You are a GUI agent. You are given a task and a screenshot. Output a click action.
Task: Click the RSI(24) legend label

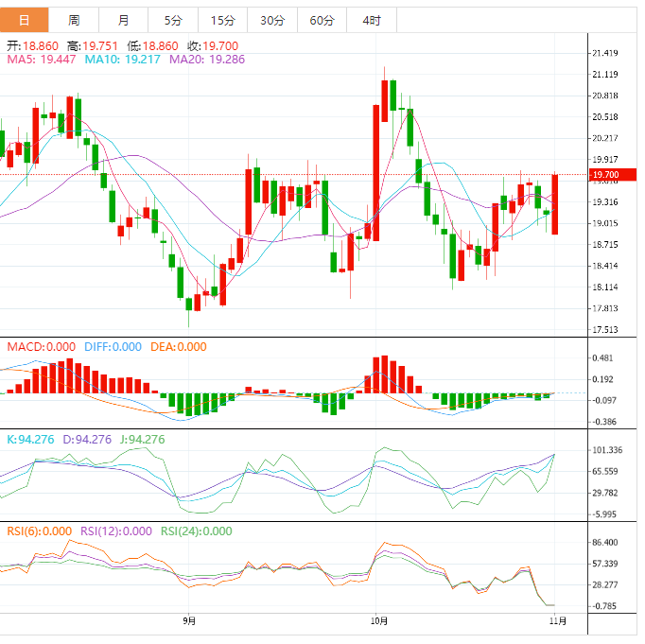(197, 531)
